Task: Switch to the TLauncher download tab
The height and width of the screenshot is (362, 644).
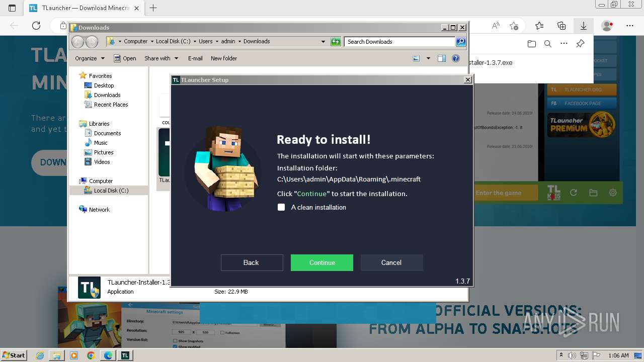Action: pyautogui.click(x=85, y=8)
